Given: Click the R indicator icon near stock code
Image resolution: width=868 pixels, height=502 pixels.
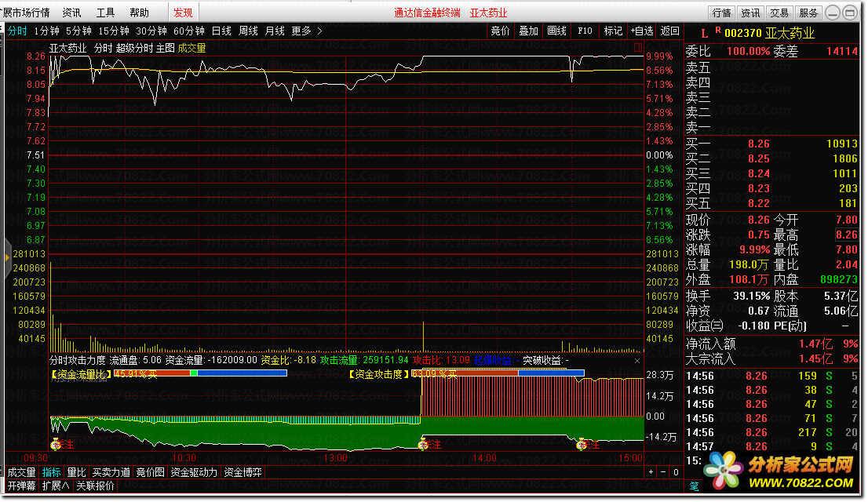Looking at the screenshot, I should [x=718, y=30].
